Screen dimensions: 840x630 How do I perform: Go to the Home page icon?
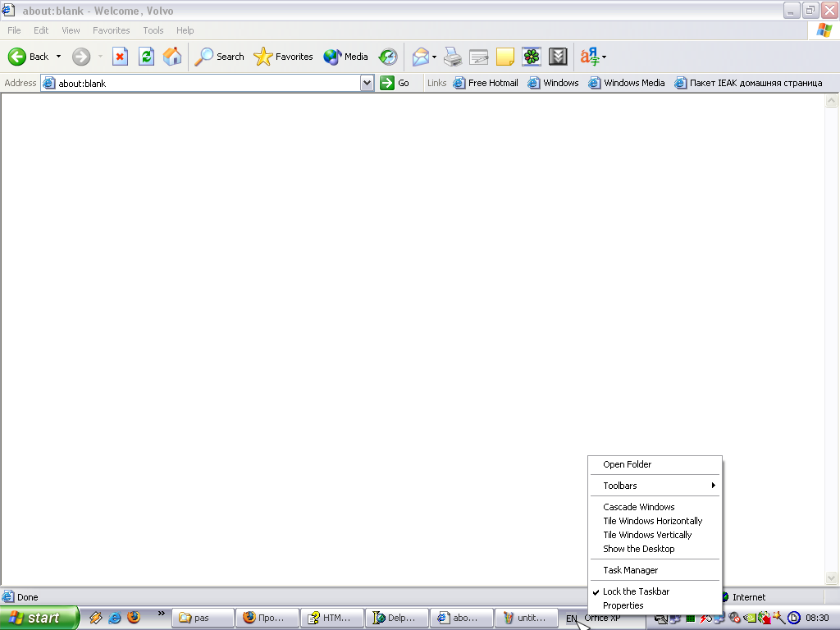coord(172,57)
